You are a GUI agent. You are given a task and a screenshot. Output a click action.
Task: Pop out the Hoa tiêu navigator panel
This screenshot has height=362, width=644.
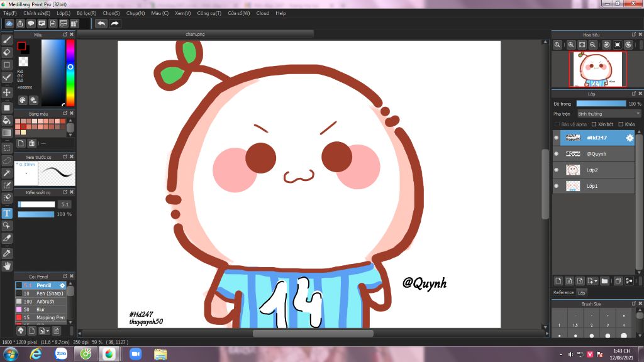click(x=634, y=35)
